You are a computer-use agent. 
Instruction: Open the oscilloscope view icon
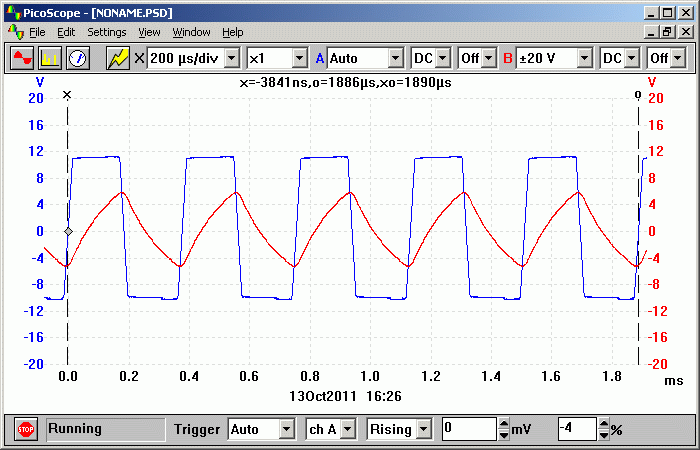coord(21,57)
